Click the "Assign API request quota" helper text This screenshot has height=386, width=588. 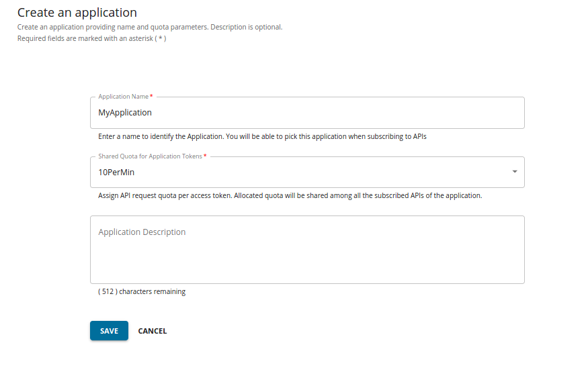[290, 196]
